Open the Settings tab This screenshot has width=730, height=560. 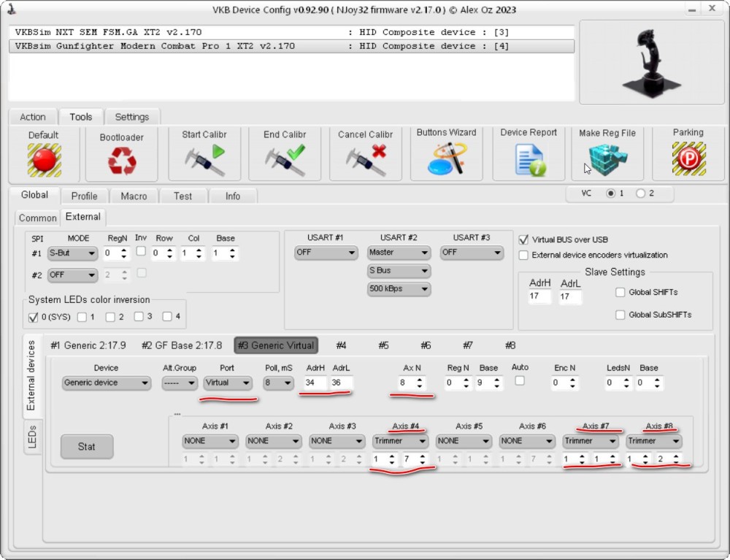tap(132, 117)
